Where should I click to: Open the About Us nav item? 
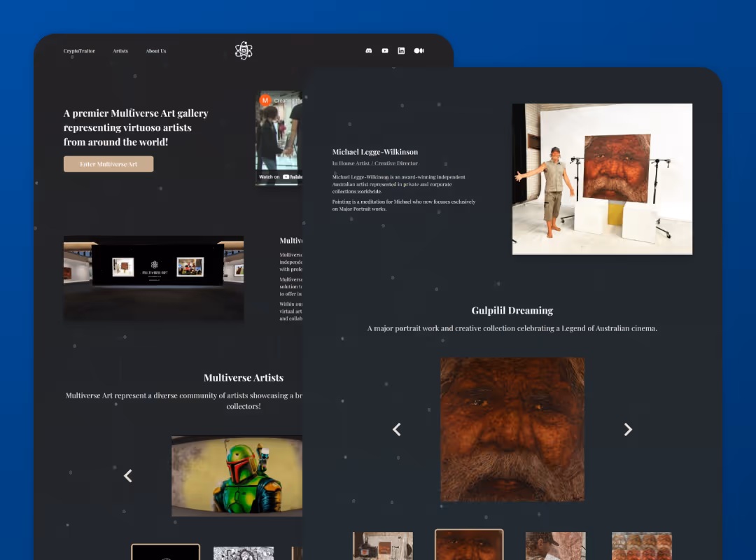pos(155,50)
